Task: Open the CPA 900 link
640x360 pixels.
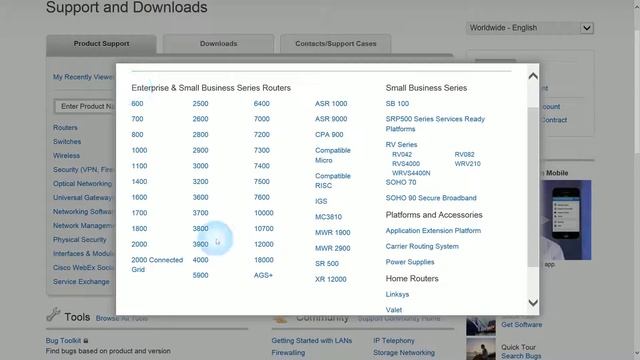Action: 329,135
